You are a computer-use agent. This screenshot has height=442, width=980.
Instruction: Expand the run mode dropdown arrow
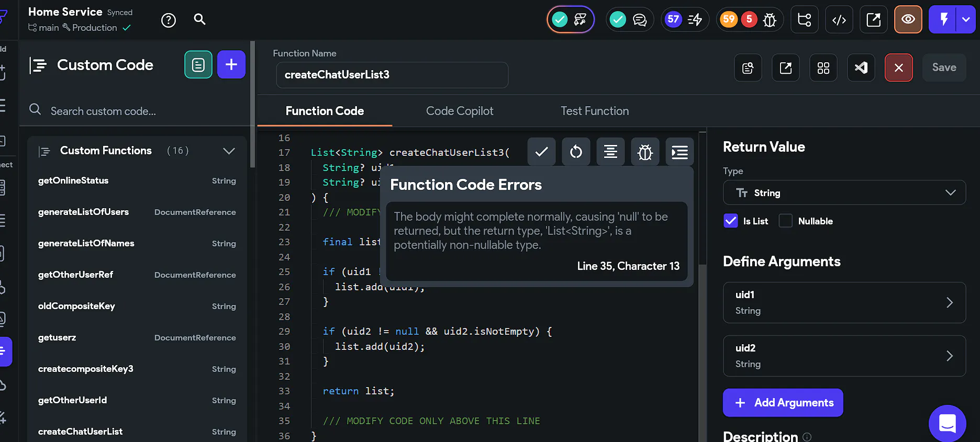tap(966, 19)
